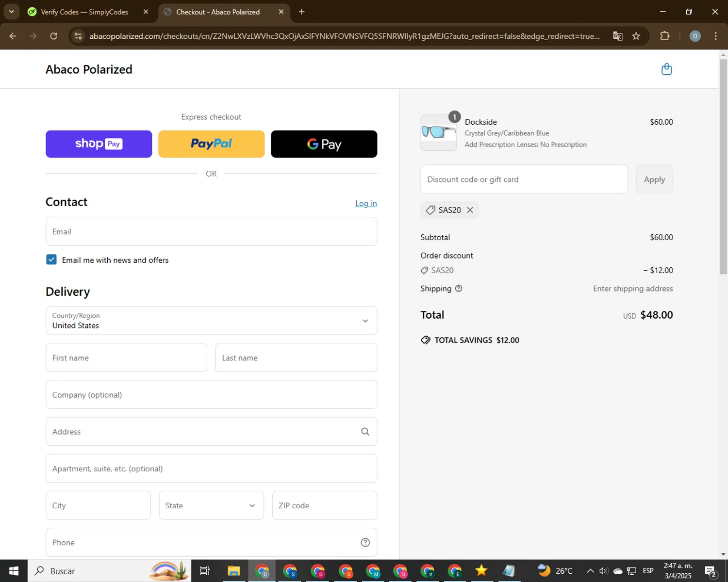The image size is (728, 582).
Task: Open the Chrome taskbar icon with E badge
Action: tap(455, 571)
